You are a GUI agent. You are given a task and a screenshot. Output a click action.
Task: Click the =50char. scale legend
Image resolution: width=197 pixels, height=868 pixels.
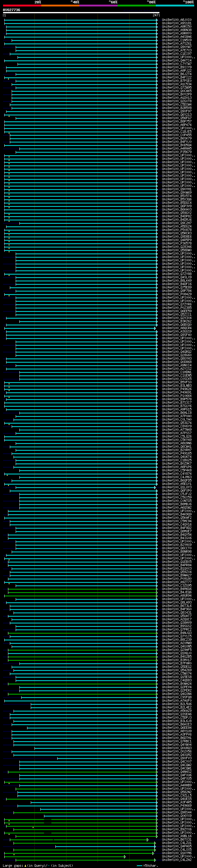tap(151, 866)
